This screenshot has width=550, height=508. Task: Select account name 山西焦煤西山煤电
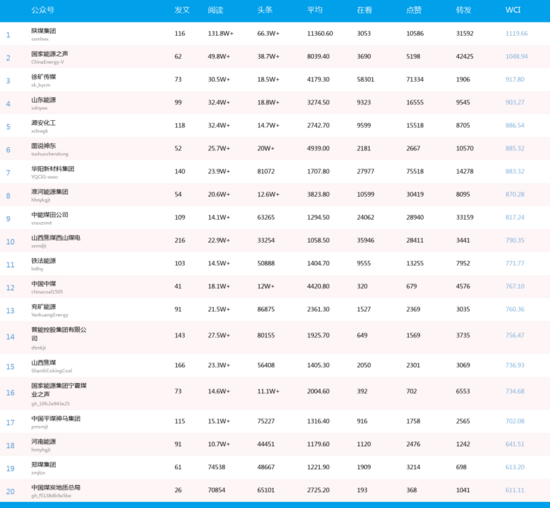click(56, 238)
